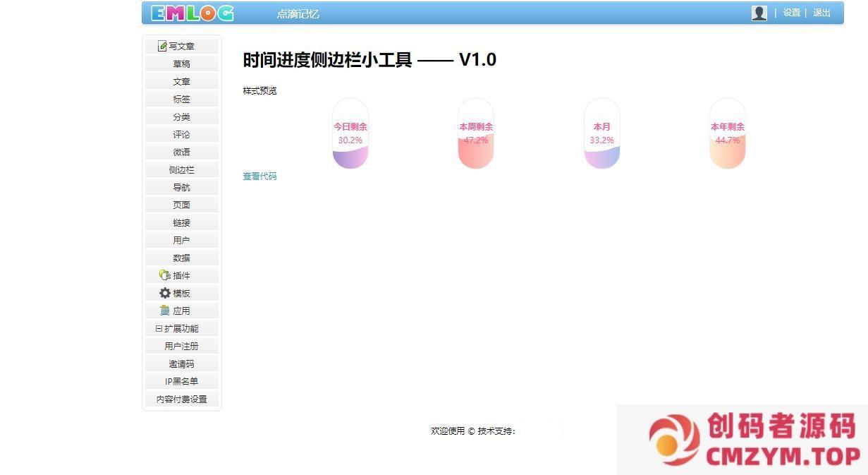The width and height of the screenshot is (868, 475).
Task: Click the 查看代码 link
Action: click(x=259, y=176)
